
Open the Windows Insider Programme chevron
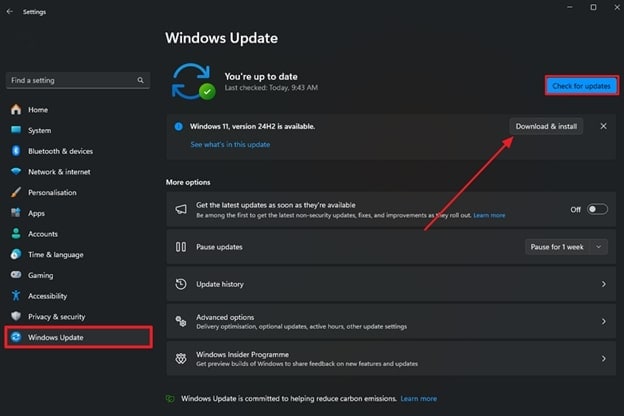pos(604,359)
